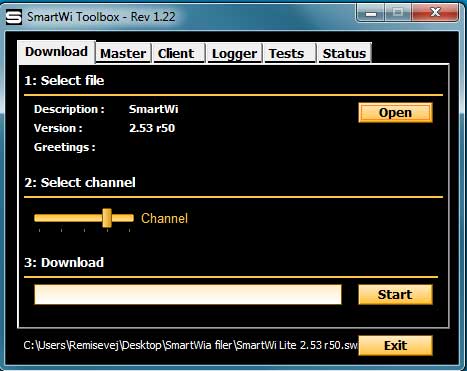Click the window title 'SmartWi Toolbox - Rev 1.22'
Image resolution: width=467 pixels, height=371 pixels.
[101, 17]
